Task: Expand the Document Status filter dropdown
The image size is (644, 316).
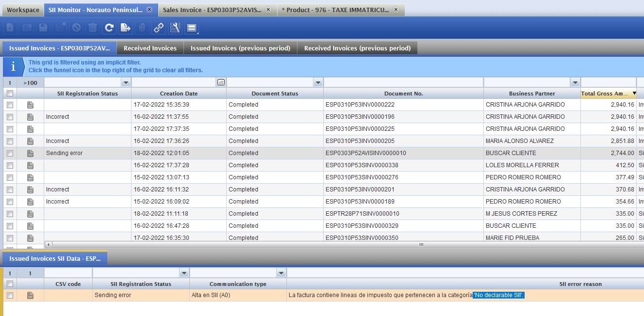Action: click(x=318, y=83)
